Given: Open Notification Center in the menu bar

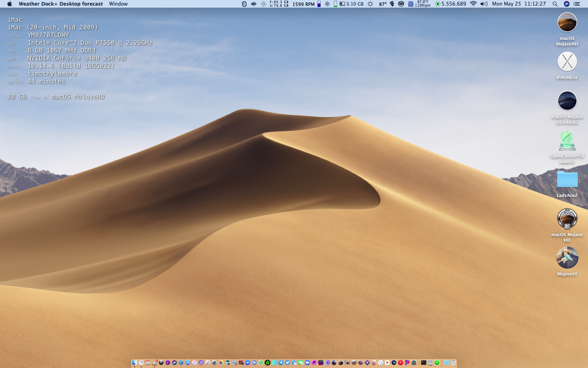Looking at the screenshot, I should click(577, 4).
